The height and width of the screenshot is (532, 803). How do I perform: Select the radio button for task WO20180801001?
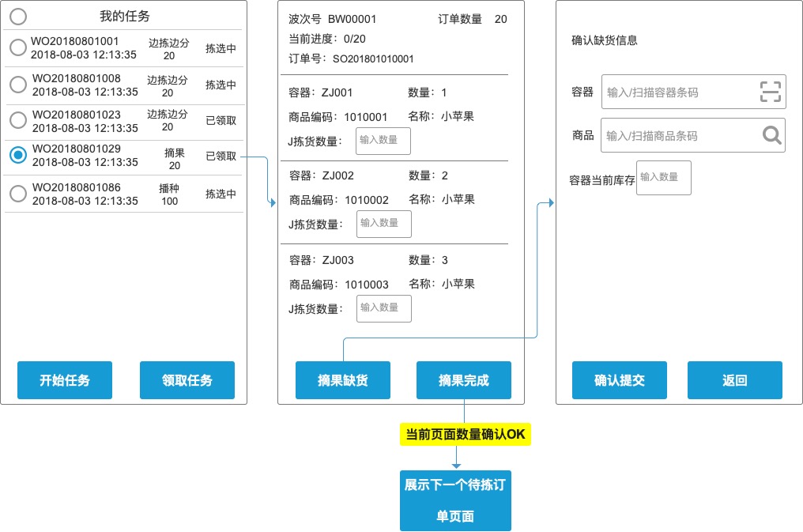[17, 48]
